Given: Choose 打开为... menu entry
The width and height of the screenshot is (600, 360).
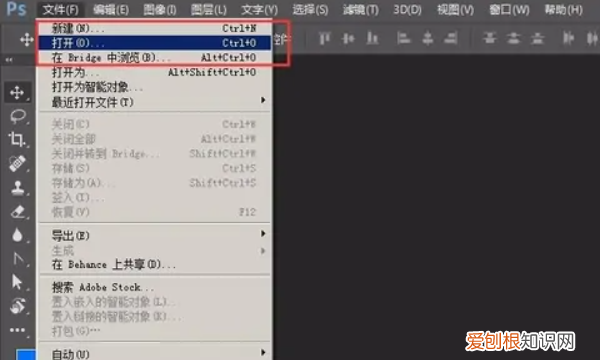Looking at the screenshot, I should (x=155, y=72).
